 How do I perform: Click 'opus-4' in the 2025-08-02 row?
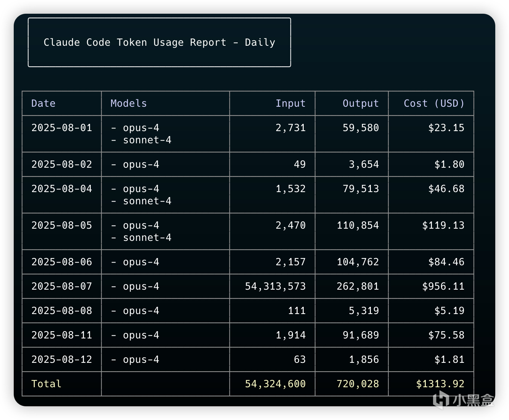coord(141,165)
